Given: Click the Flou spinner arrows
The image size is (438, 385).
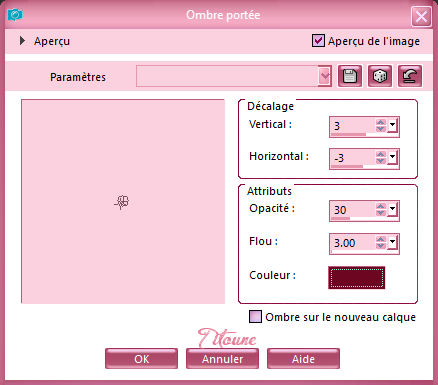Looking at the screenshot, I should tap(381, 242).
